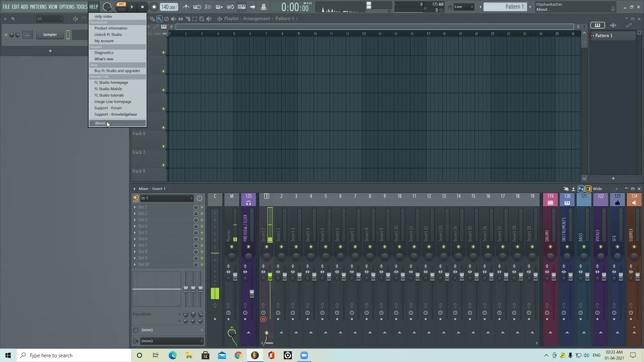
Task: Toggle Slot 1 effect enable LED
Action: point(202,207)
